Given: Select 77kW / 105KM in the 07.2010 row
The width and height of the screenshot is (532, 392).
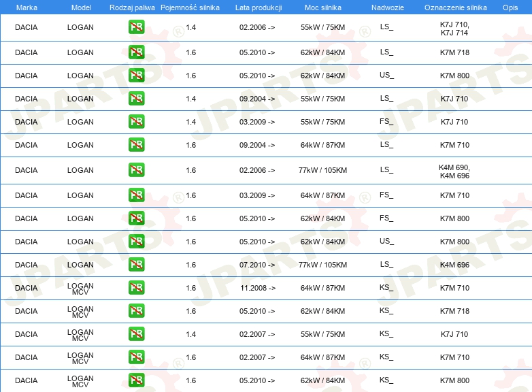Looking at the screenshot, I should pyautogui.click(x=322, y=265).
